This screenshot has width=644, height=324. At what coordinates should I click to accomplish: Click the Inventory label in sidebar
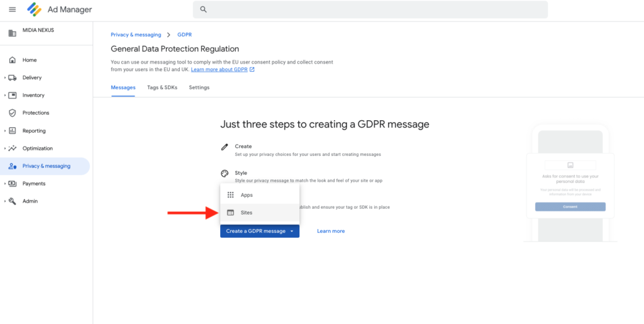click(33, 95)
